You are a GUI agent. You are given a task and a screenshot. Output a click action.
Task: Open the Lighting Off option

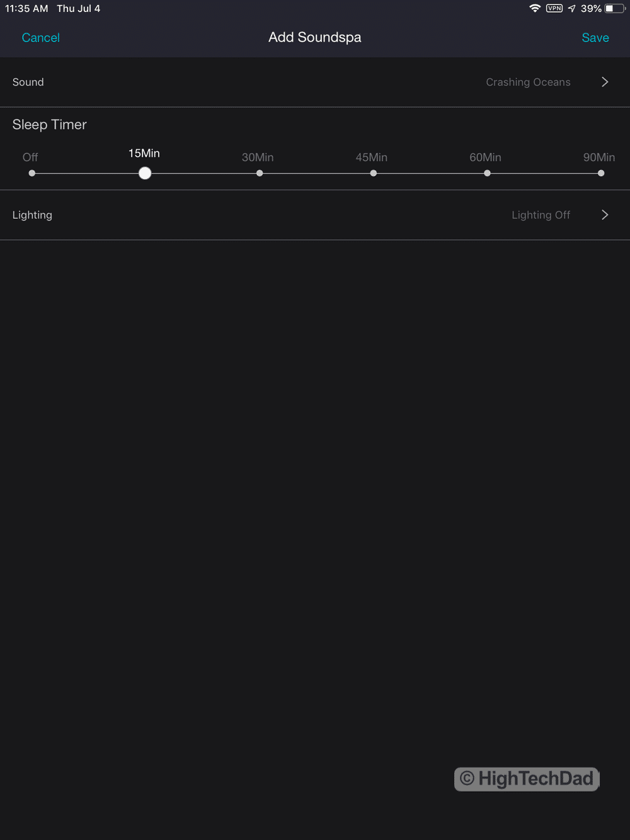click(x=541, y=215)
